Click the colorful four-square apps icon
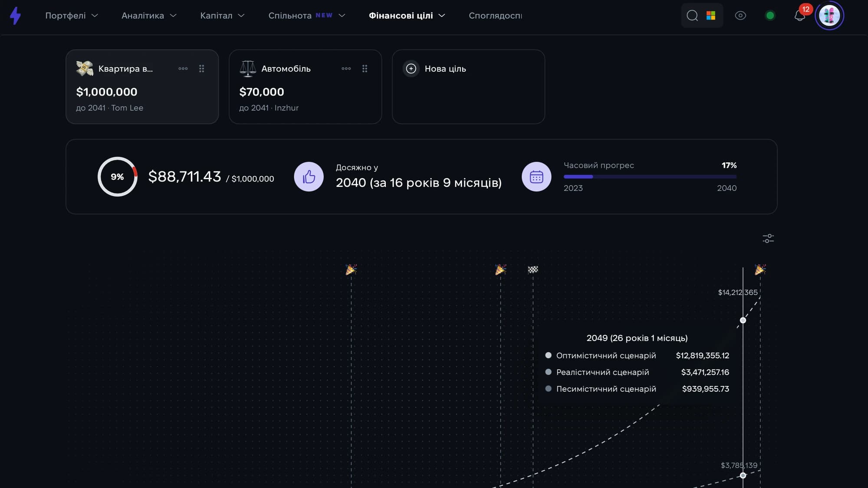Image resolution: width=868 pixels, height=488 pixels. pos(711,16)
